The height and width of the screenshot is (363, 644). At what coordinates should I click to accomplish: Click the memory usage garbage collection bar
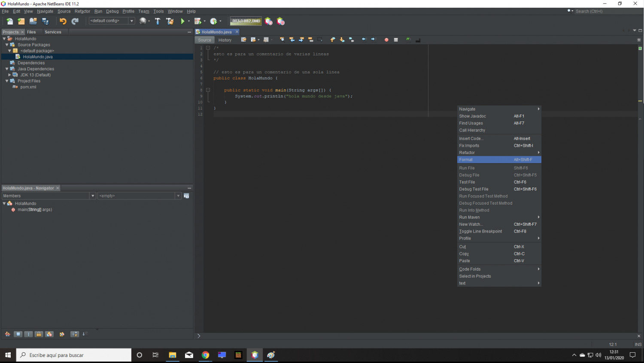pos(246,21)
